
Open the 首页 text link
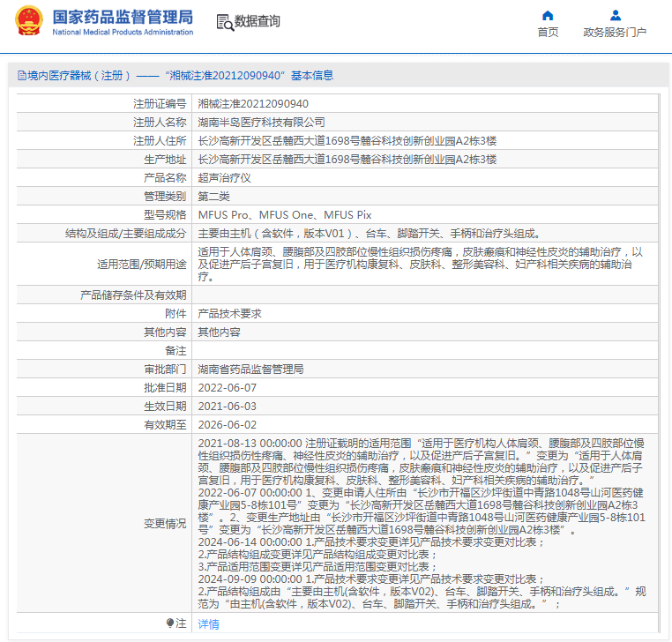pos(548,33)
